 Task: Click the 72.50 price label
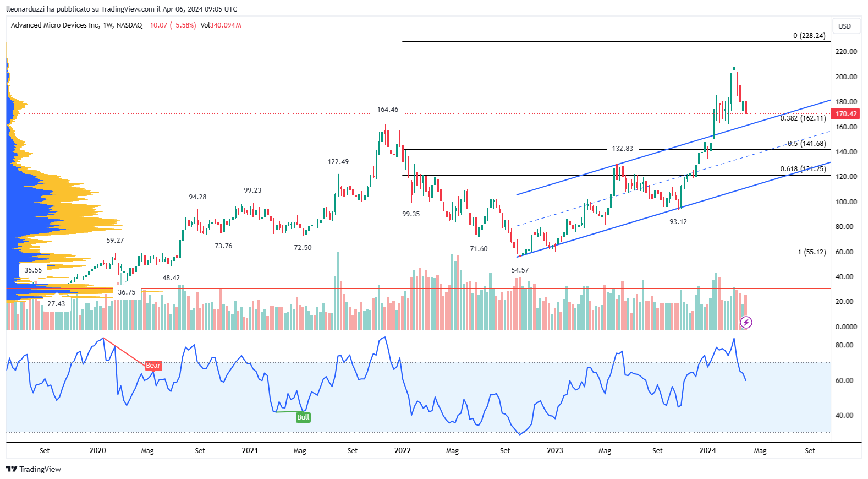(303, 248)
